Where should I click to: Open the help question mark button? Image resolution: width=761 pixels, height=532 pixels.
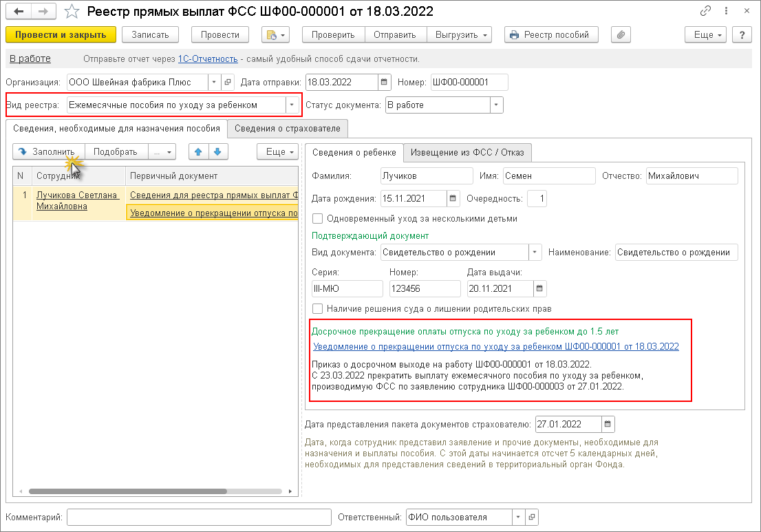[742, 35]
